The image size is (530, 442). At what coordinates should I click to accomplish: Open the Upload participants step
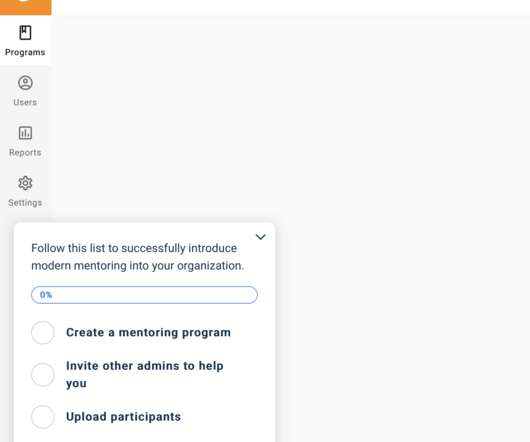click(123, 417)
